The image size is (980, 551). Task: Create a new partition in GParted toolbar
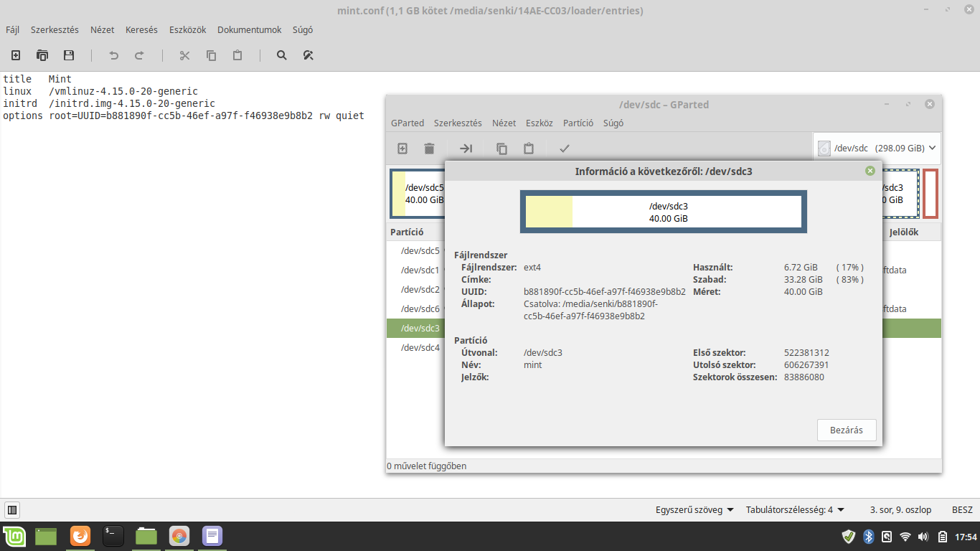(x=402, y=149)
